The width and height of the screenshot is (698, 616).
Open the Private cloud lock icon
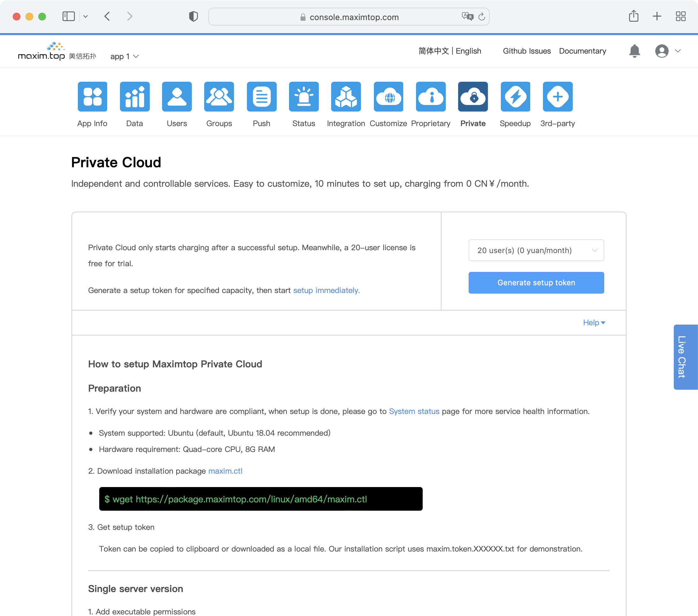coord(473,96)
